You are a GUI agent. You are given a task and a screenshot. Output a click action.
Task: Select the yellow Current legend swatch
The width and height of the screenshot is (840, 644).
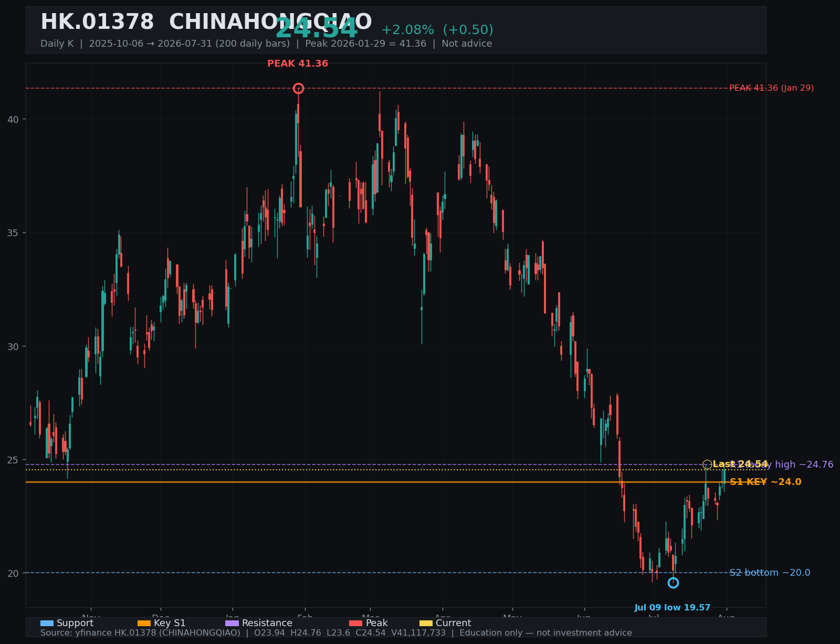pos(426,623)
